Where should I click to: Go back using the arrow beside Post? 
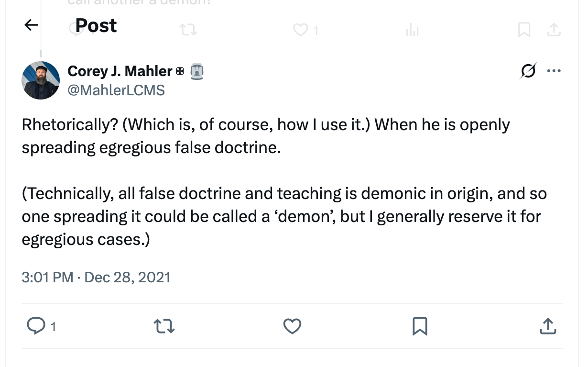coord(31,25)
